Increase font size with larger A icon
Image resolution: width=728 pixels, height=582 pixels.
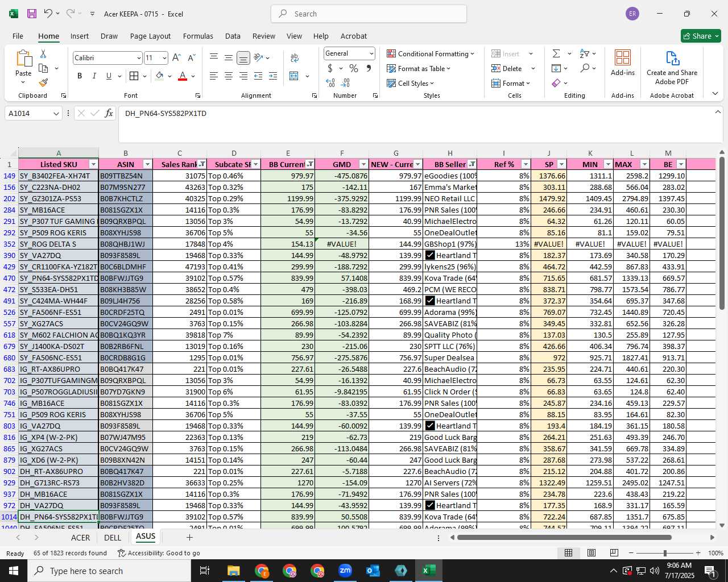(x=176, y=57)
